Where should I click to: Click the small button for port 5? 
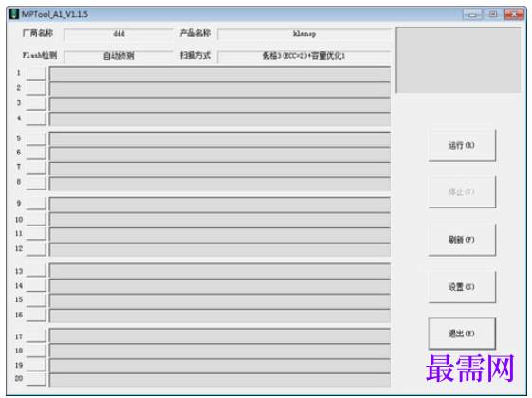point(36,138)
